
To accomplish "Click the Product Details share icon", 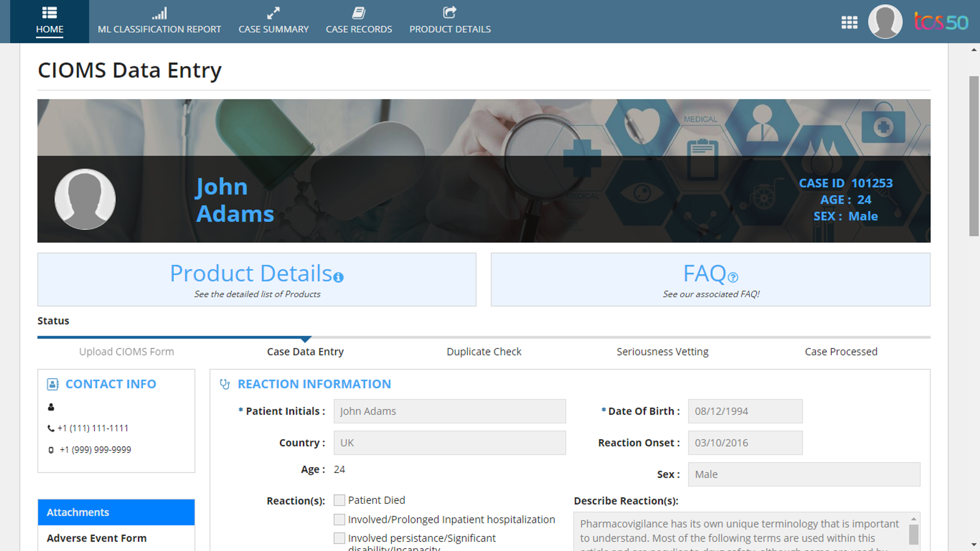I will pyautogui.click(x=450, y=13).
